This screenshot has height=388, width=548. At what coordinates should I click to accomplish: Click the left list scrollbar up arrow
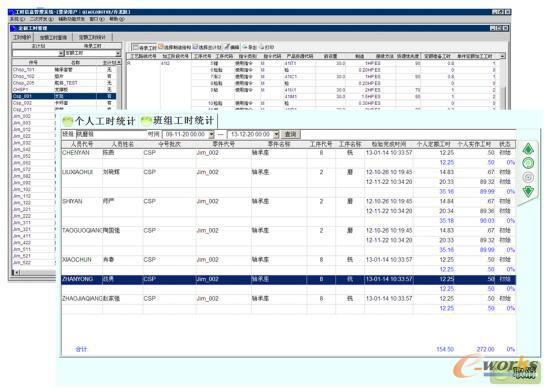[119, 62]
